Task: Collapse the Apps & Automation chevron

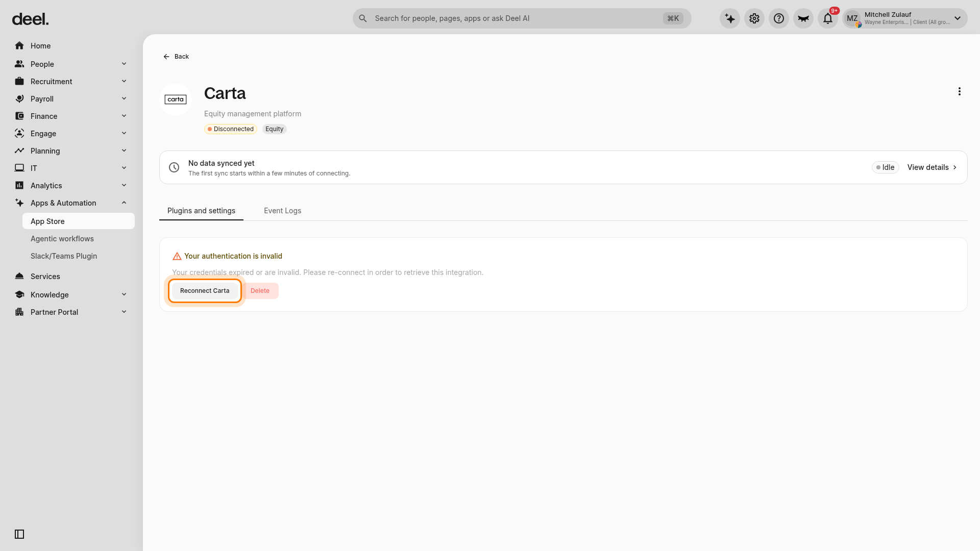Action: pyautogui.click(x=124, y=203)
